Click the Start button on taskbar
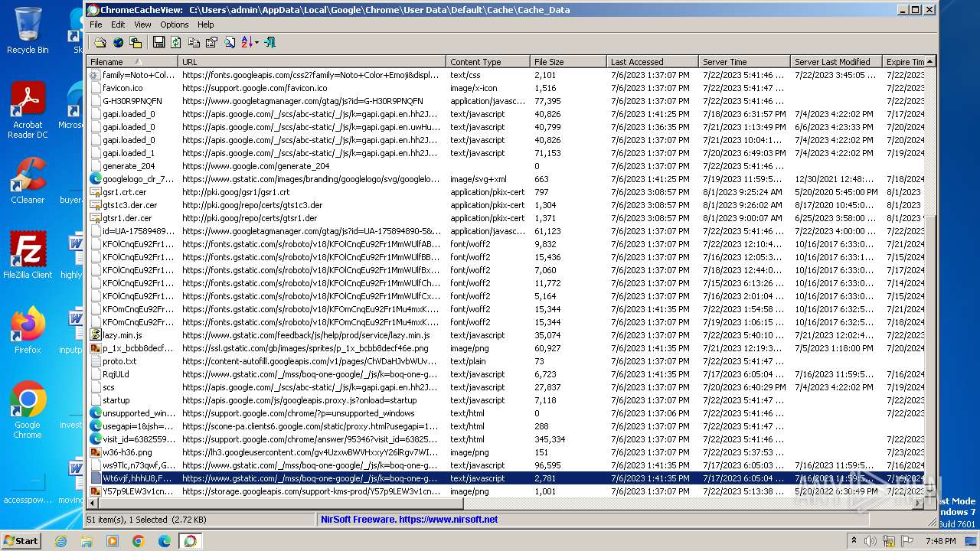 [x=21, y=540]
